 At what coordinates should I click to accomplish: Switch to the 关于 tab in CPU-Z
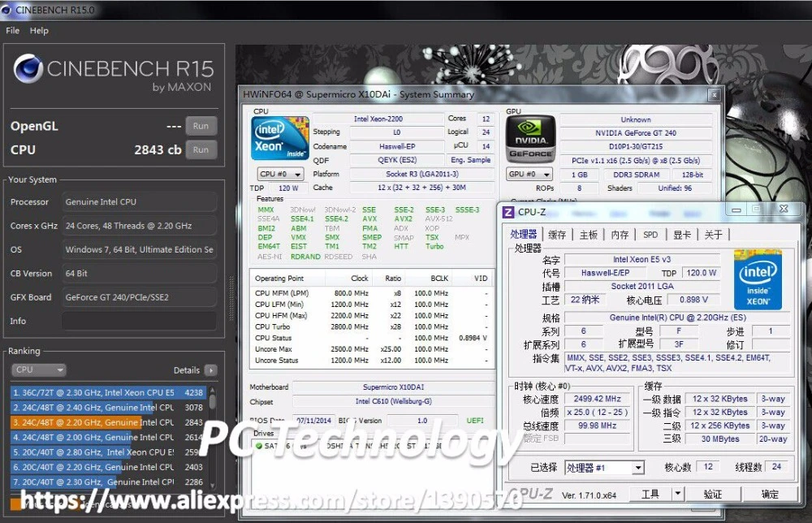coord(713,235)
